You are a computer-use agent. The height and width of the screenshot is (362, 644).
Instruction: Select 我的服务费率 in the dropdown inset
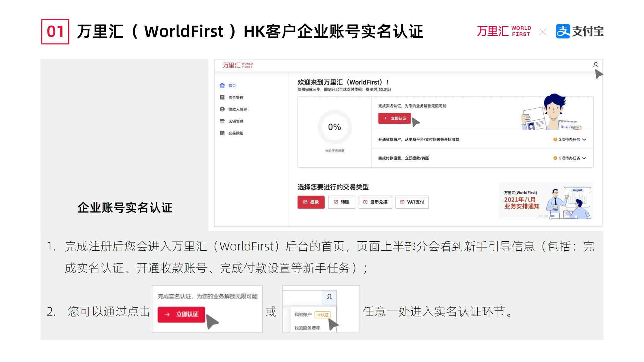point(307,328)
